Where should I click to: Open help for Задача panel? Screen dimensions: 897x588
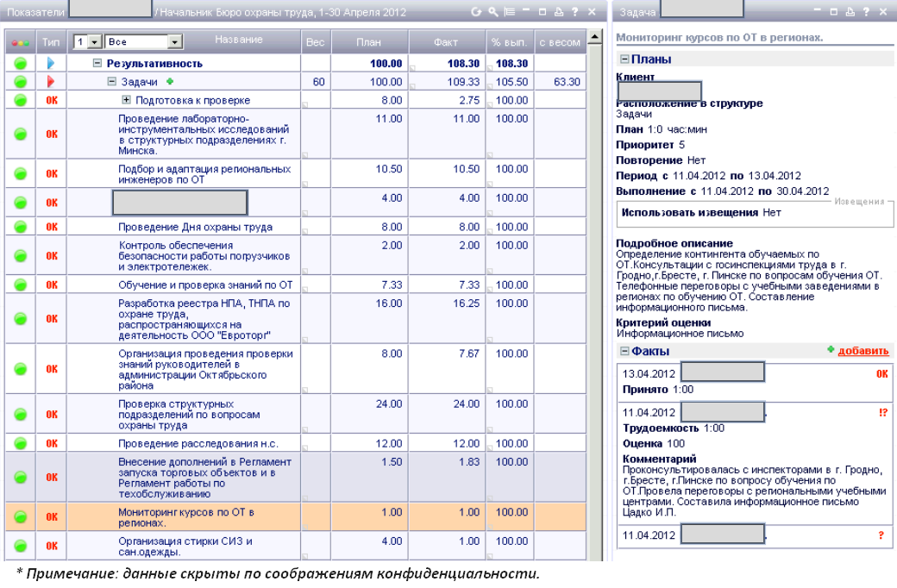(866, 11)
